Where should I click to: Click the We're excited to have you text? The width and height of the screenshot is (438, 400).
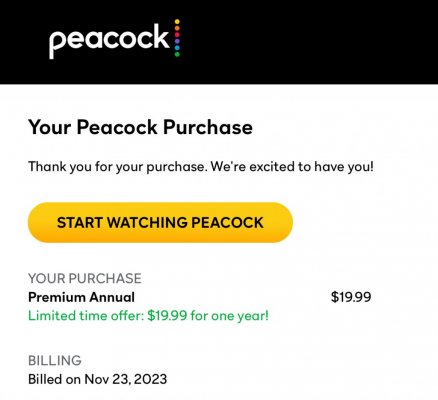tap(292, 166)
